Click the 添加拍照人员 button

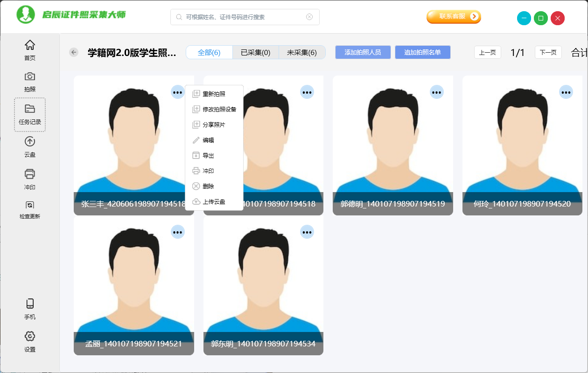click(x=363, y=52)
